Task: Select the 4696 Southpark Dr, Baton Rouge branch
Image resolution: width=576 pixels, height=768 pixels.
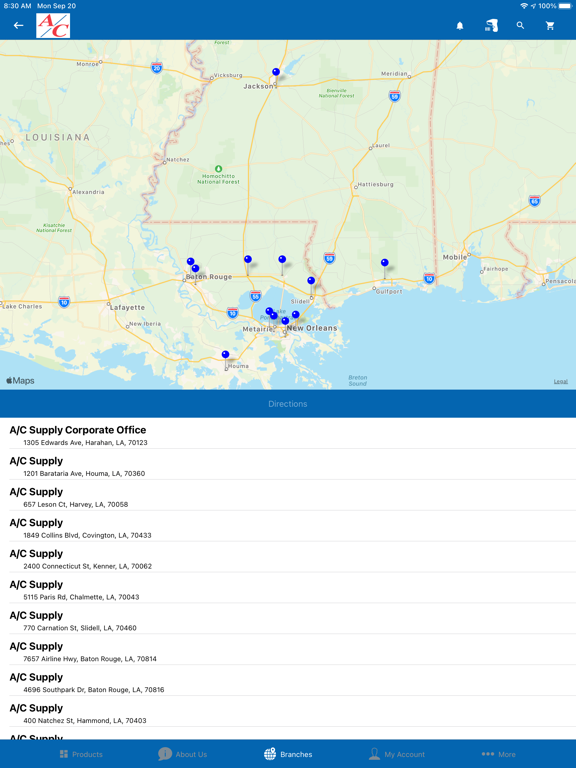Action: tap(288, 680)
